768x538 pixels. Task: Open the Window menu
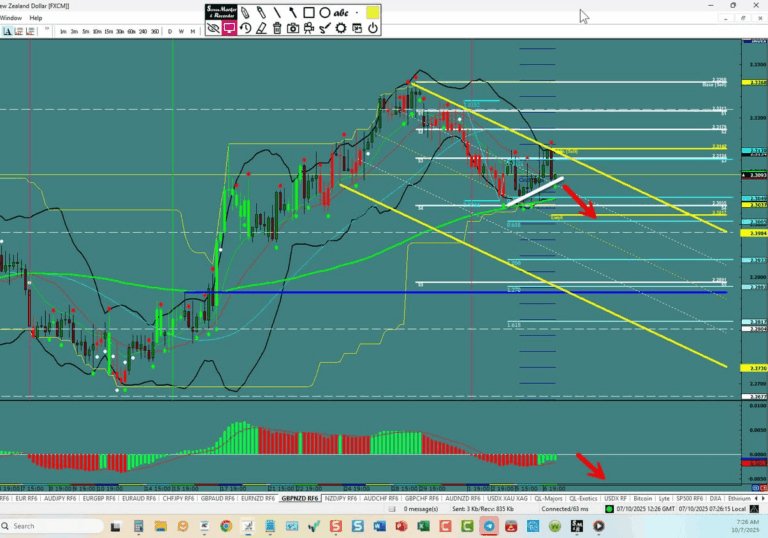click(11, 18)
